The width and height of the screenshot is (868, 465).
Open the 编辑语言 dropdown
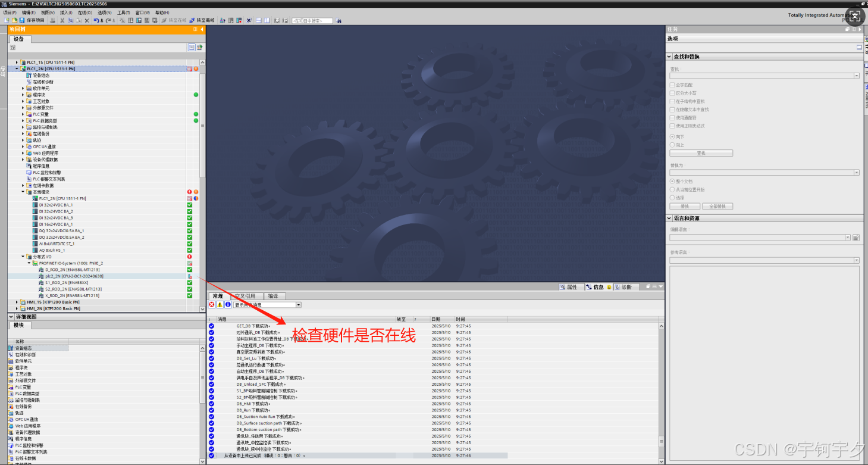[x=848, y=238]
